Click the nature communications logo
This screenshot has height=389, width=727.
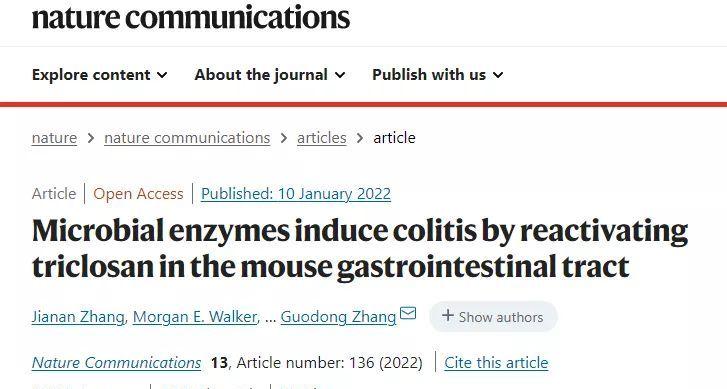[x=191, y=17]
